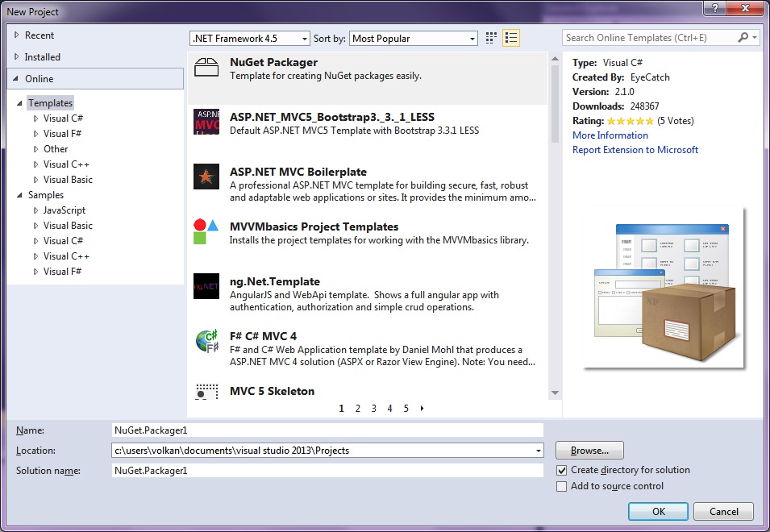Expand the Other templates node

(35, 148)
